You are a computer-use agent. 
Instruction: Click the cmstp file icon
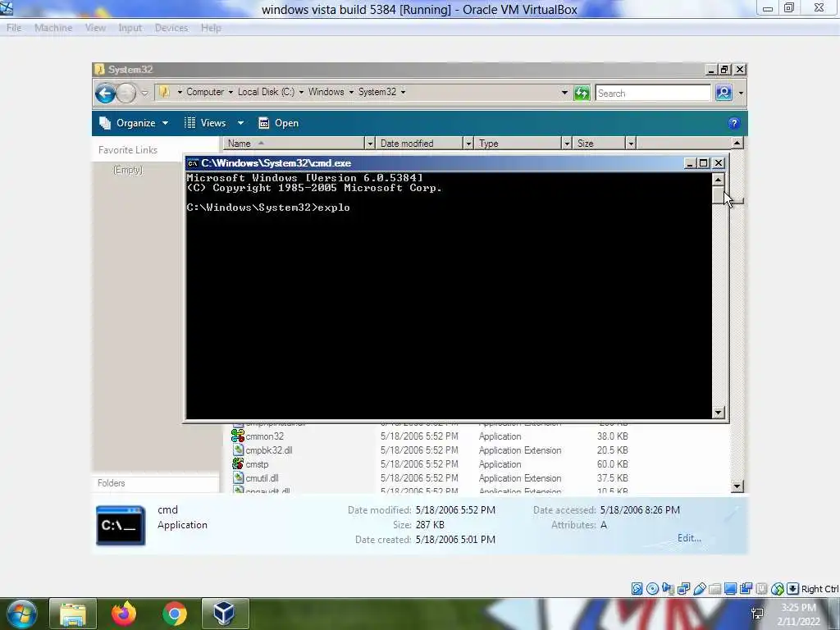[x=238, y=464]
